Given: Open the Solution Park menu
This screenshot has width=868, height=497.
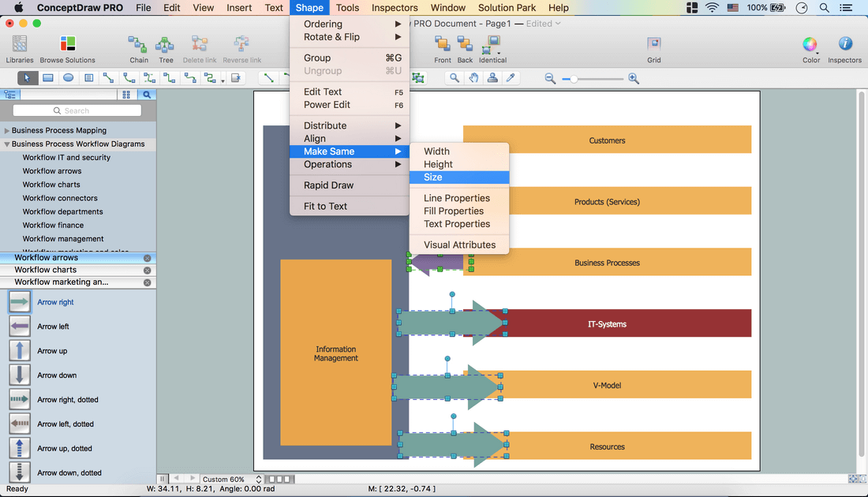Looking at the screenshot, I should (x=507, y=8).
